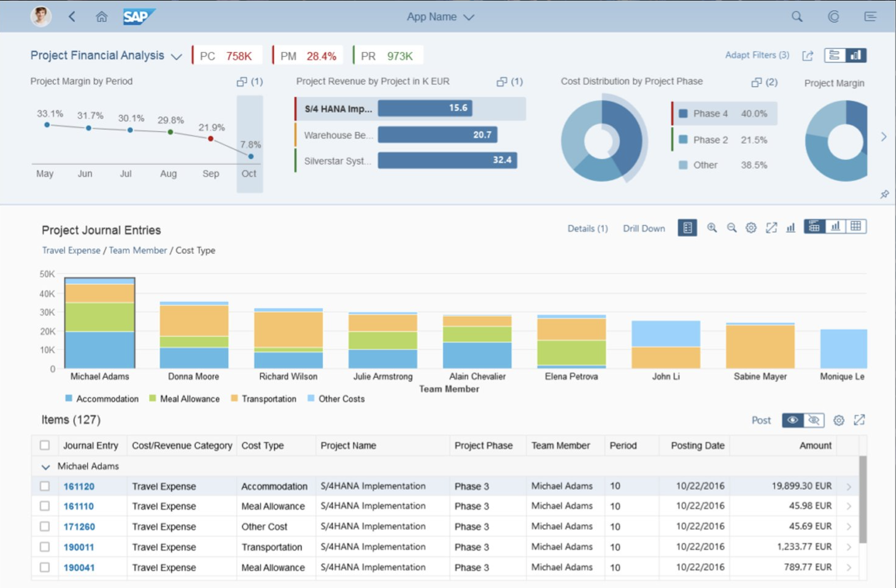
Task: Zoom out on the journal chart
Action: pyautogui.click(x=732, y=228)
